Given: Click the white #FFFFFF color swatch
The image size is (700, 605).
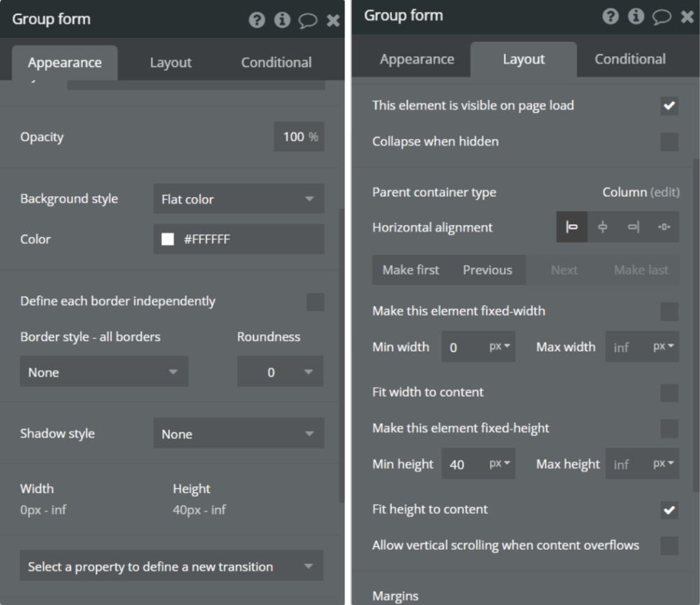Looking at the screenshot, I should 167,239.
